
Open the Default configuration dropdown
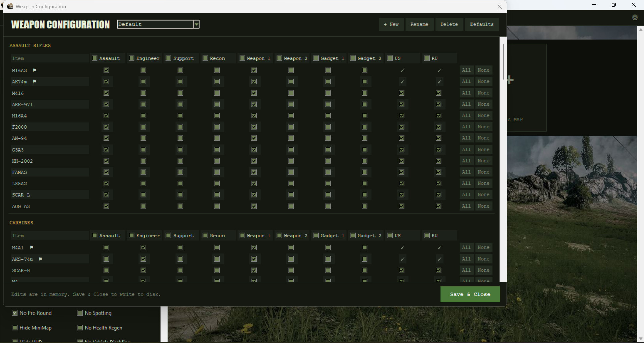click(196, 24)
